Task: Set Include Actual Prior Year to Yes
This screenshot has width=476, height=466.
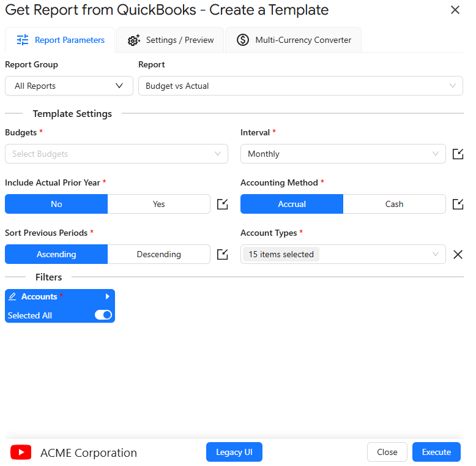Action: tap(158, 204)
